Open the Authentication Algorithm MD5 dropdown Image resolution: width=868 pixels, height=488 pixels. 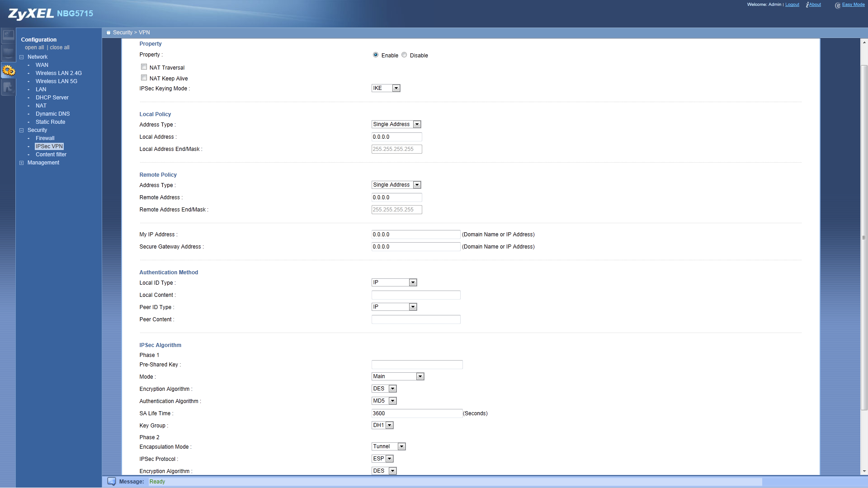[x=384, y=401]
